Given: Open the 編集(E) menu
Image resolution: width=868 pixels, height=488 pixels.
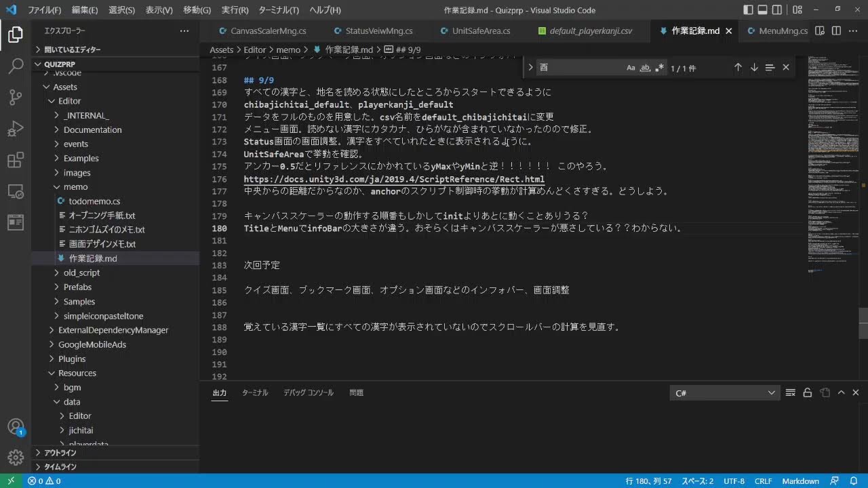Looking at the screenshot, I should click(x=85, y=10).
